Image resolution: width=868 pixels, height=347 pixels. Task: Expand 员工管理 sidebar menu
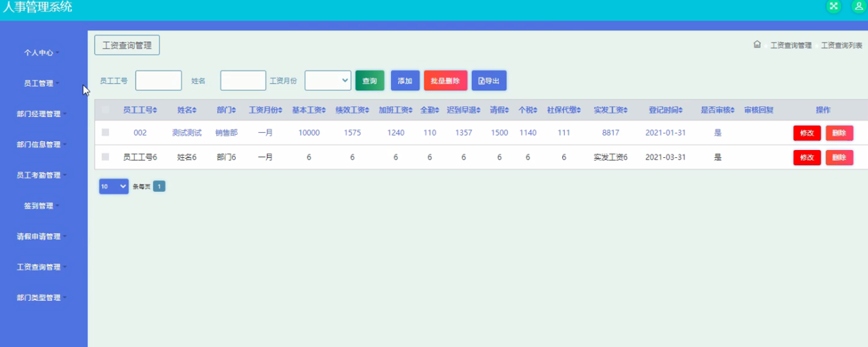(x=41, y=83)
